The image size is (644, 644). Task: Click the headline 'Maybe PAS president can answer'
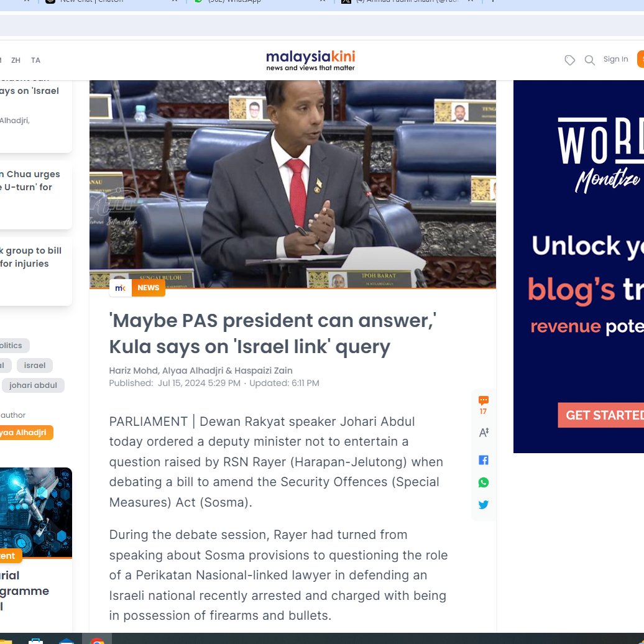click(x=273, y=333)
